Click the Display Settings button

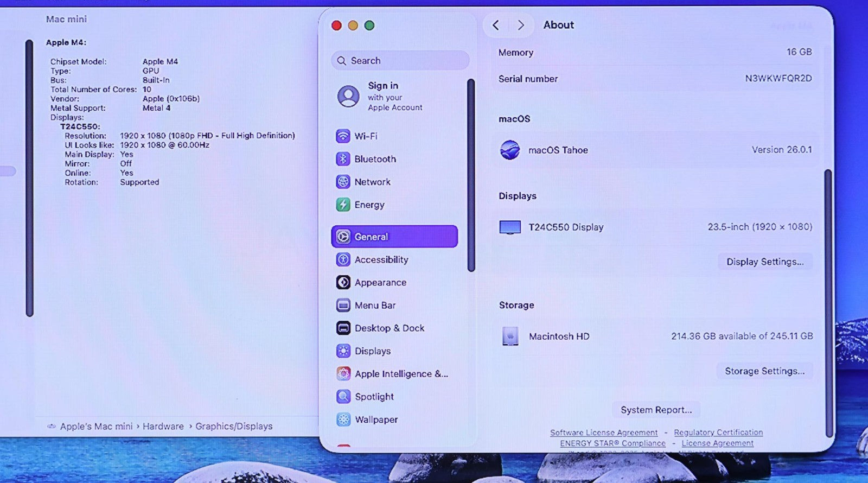coord(765,262)
